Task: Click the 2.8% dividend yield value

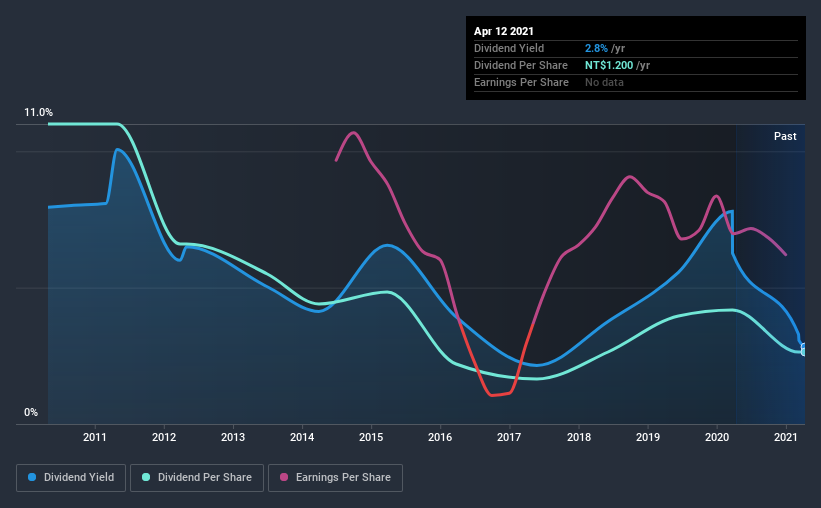Action: point(596,48)
